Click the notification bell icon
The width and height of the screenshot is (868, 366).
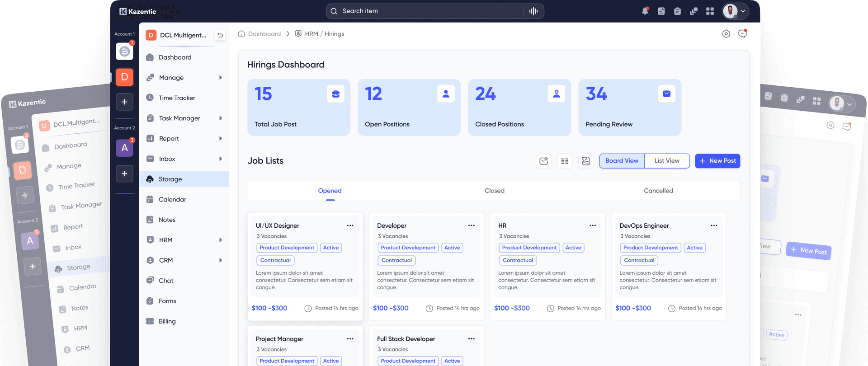coord(645,11)
